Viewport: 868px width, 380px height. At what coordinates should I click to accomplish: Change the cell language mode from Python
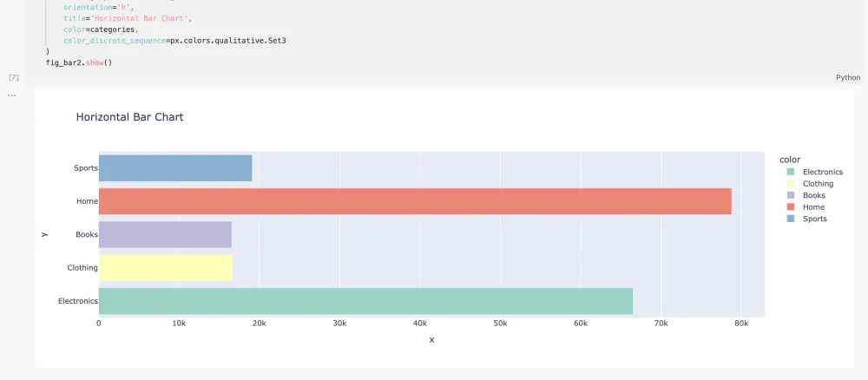[x=848, y=77]
